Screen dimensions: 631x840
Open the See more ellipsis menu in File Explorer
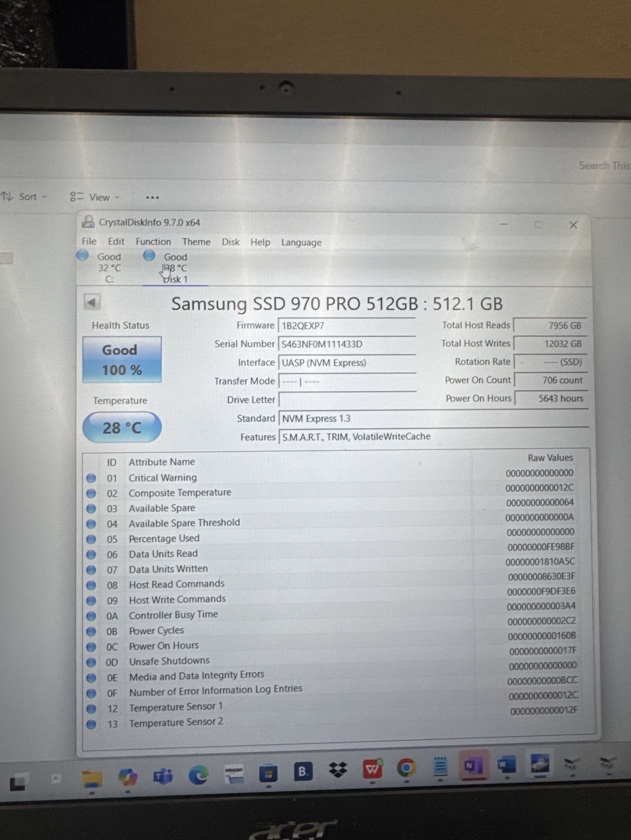pyautogui.click(x=152, y=198)
